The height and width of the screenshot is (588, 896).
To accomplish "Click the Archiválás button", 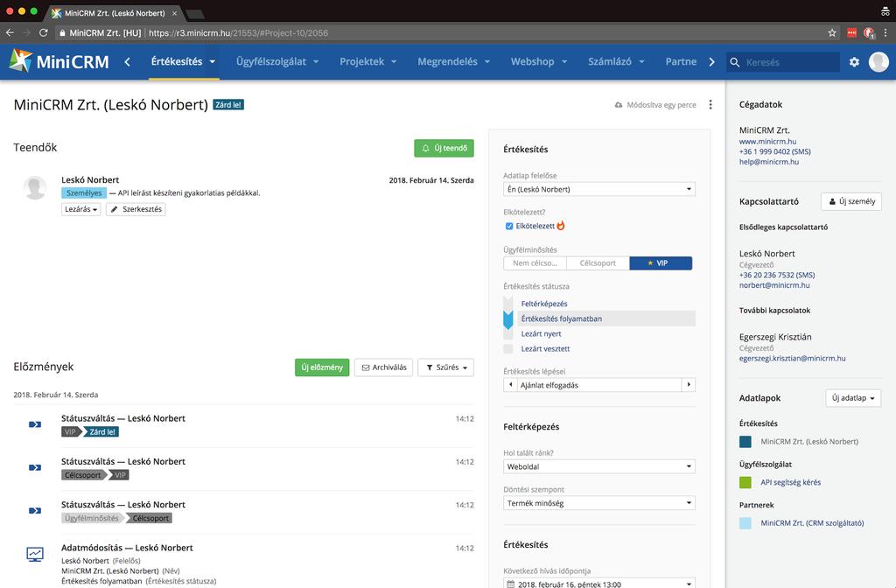I will pyautogui.click(x=383, y=367).
